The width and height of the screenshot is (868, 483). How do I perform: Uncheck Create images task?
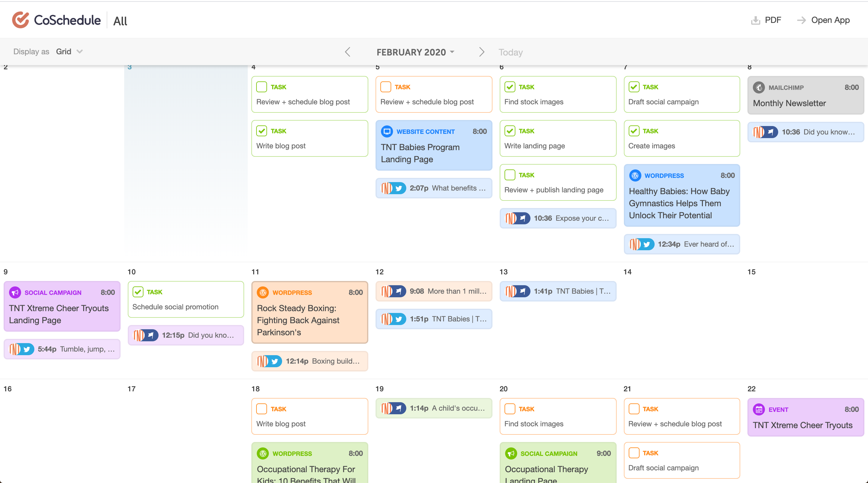click(634, 131)
